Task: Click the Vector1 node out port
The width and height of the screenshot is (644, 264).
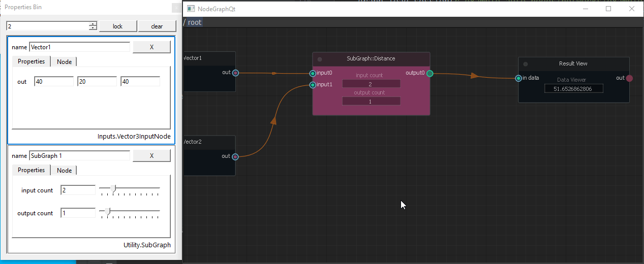Action: (235, 73)
